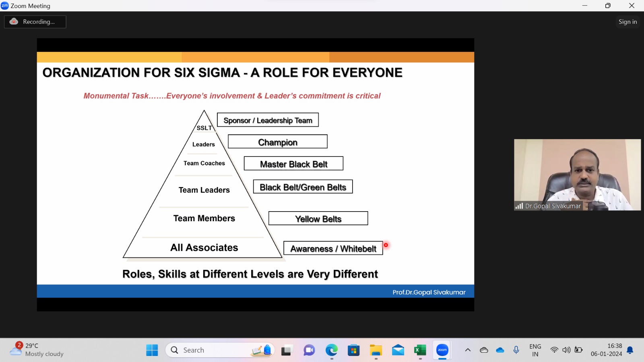Click the Recording indicator in Zoom

click(x=35, y=22)
